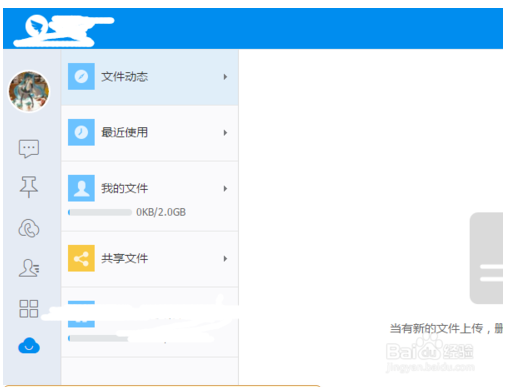
Task: Select the 我的文件 menu item
Action: coord(150,196)
